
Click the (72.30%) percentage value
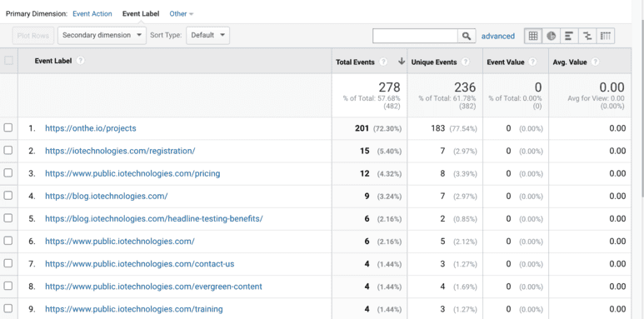(387, 129)
